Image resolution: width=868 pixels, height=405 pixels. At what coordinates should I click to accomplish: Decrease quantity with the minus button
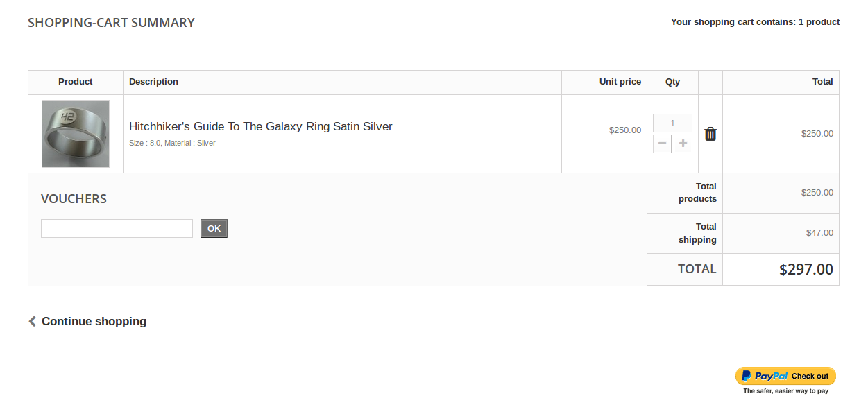(x=662, y=144)
